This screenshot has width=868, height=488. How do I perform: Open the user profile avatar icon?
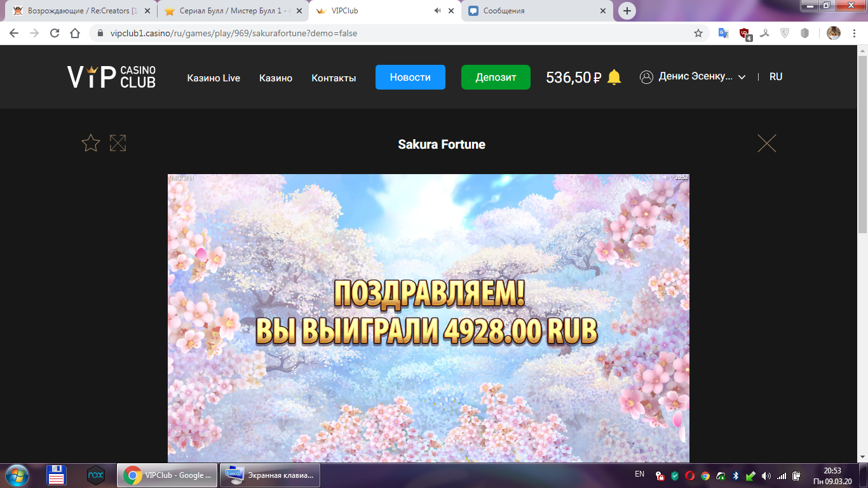(646, 77)
